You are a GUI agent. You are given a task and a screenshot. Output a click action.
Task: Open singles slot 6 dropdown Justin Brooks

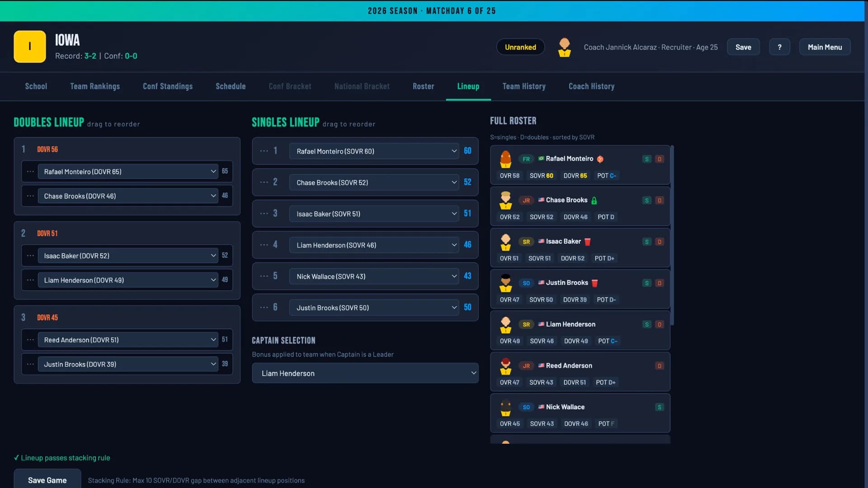coord(374,307)
